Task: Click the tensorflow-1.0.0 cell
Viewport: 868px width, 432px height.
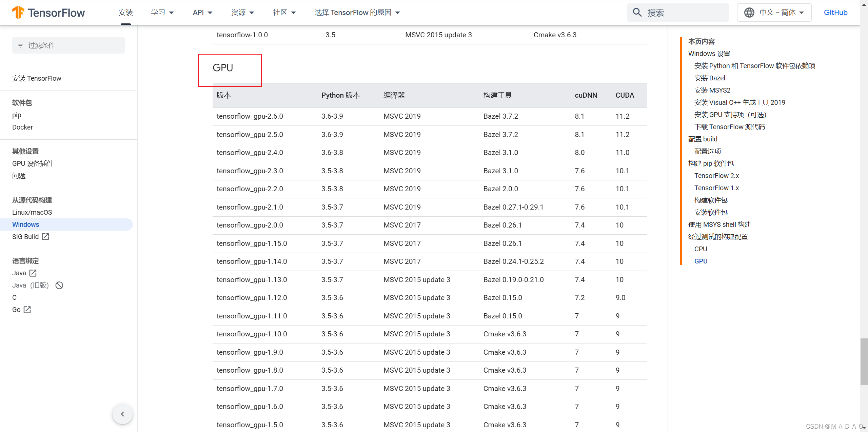Action: [242, 35]
